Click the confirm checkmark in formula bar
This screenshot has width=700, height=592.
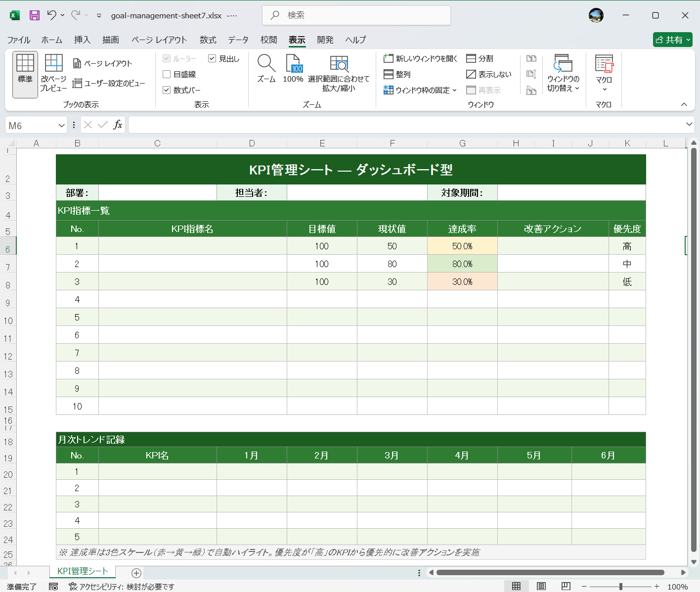click(x=102, y=125)
